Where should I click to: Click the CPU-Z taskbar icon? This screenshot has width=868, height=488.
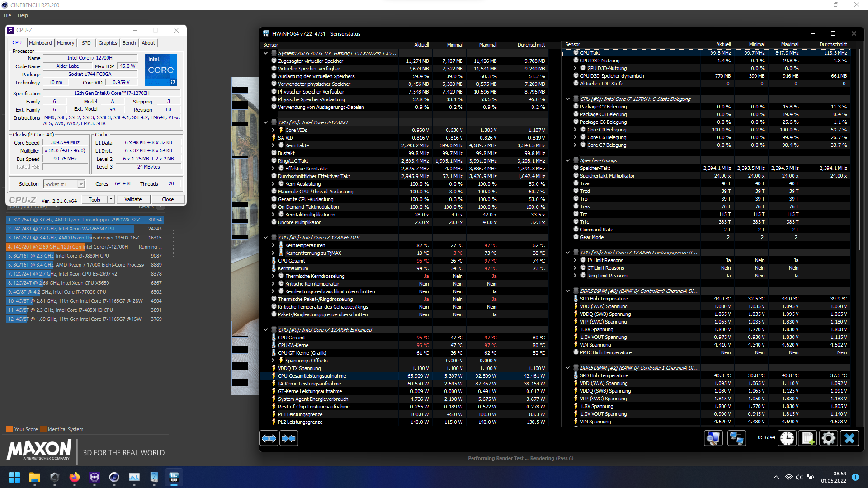tap(94, 477)
